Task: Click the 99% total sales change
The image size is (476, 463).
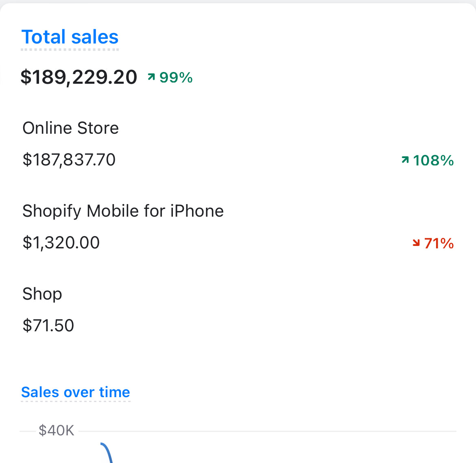Action: (176, 77)
